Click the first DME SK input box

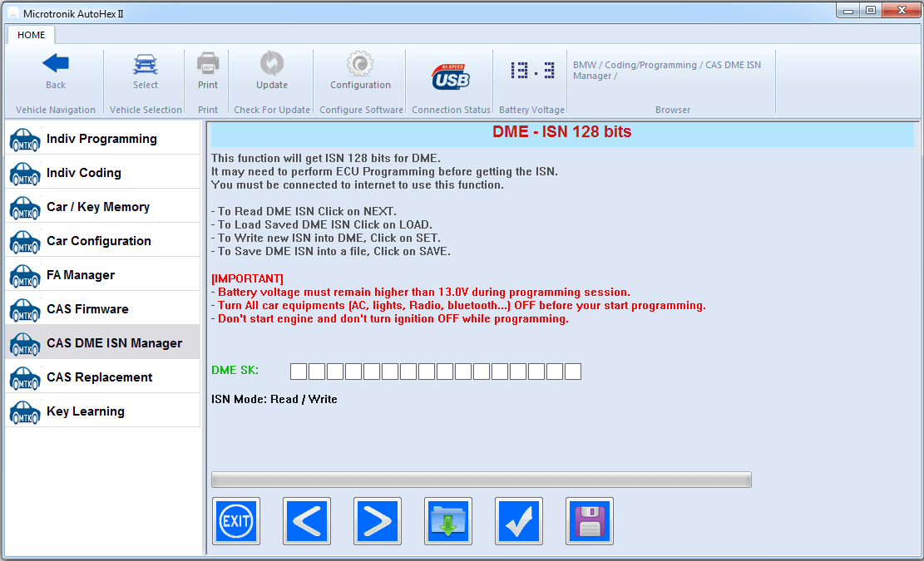click(x=299, y=372)
